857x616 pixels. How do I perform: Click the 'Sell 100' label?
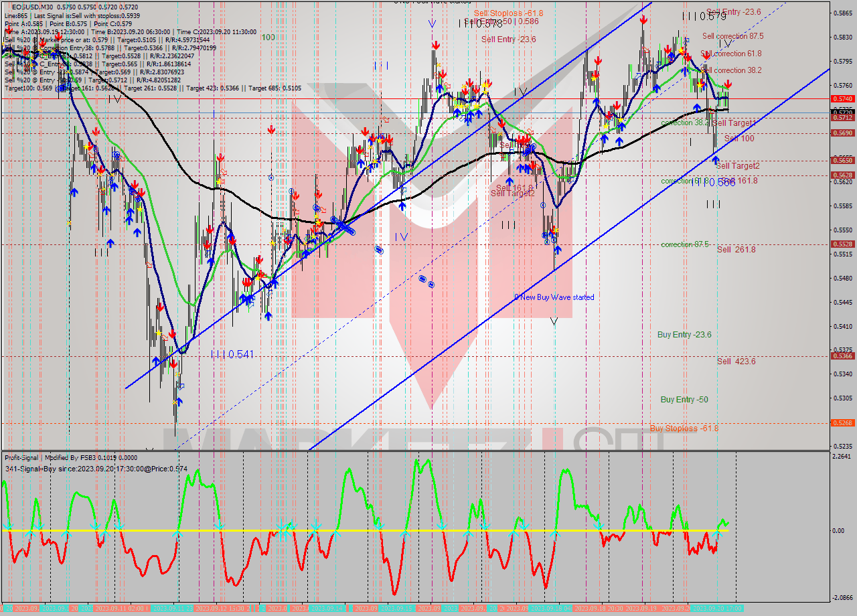click(739, 139)
